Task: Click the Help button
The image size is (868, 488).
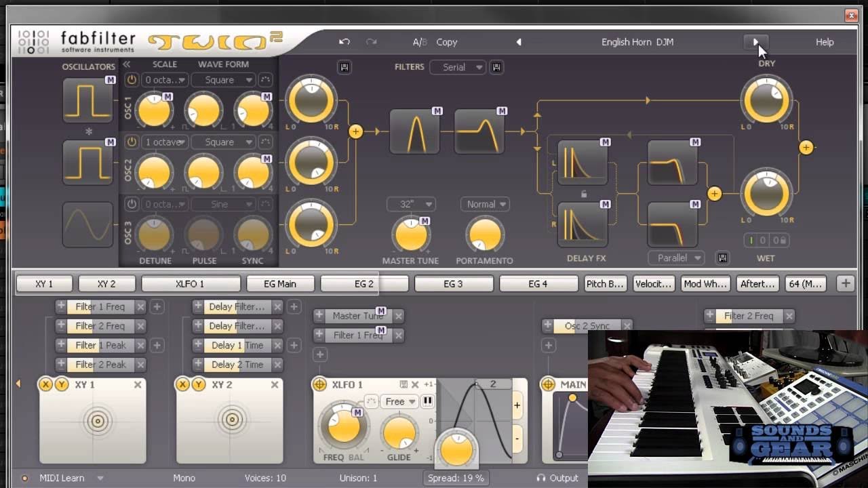Action: click(825, 42)
